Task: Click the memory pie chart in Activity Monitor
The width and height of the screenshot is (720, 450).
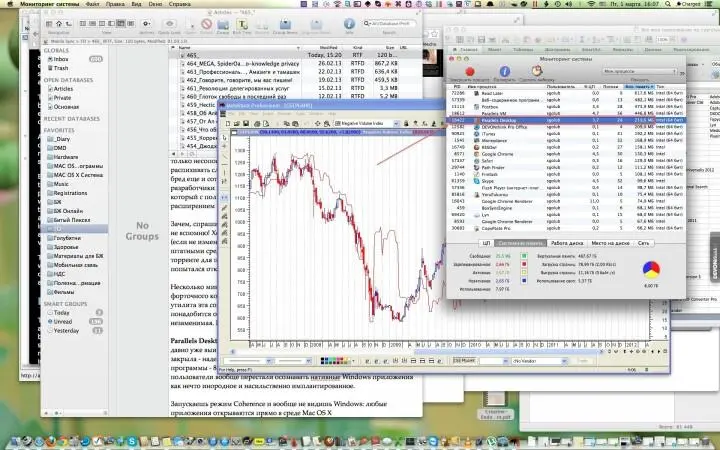Action: click(651, 270)
